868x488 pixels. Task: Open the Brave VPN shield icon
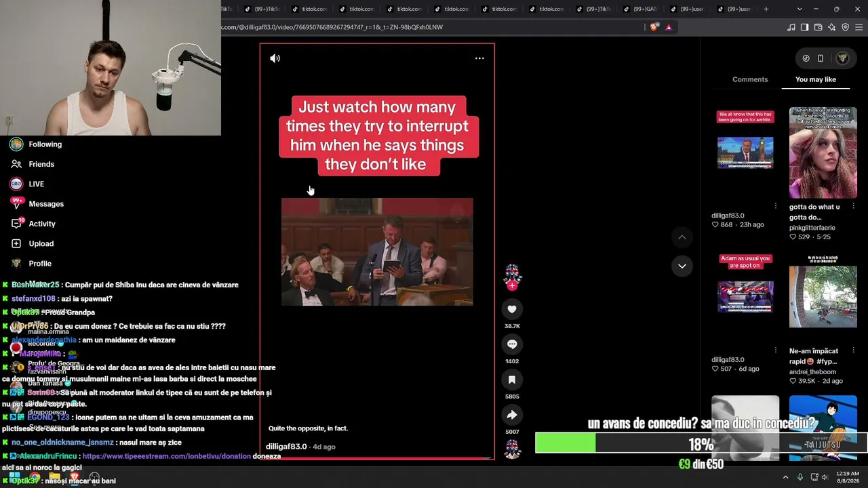click(846, 27)
